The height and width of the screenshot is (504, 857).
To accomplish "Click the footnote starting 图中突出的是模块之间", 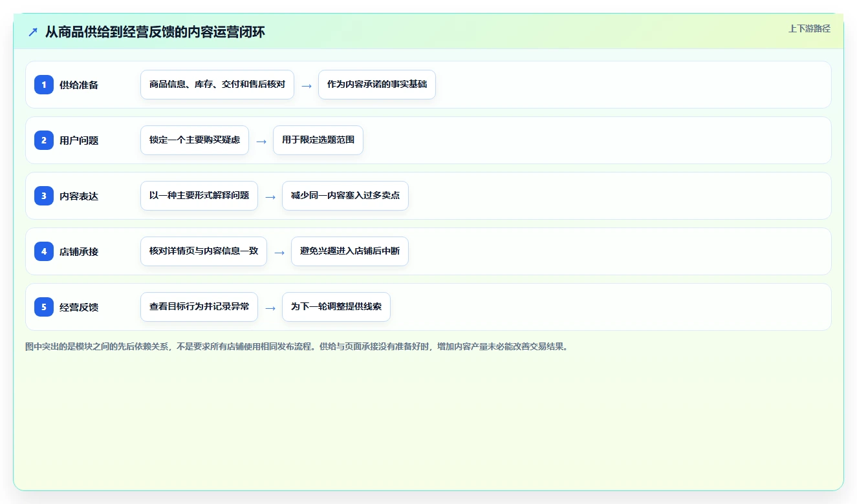I will (x=297, y=346).
